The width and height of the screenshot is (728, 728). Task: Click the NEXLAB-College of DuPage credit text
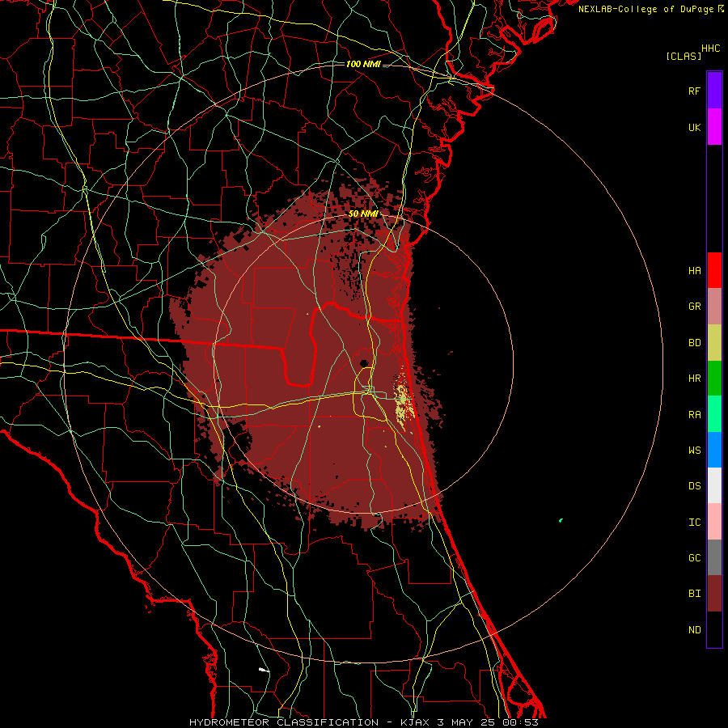coord(645,9)
